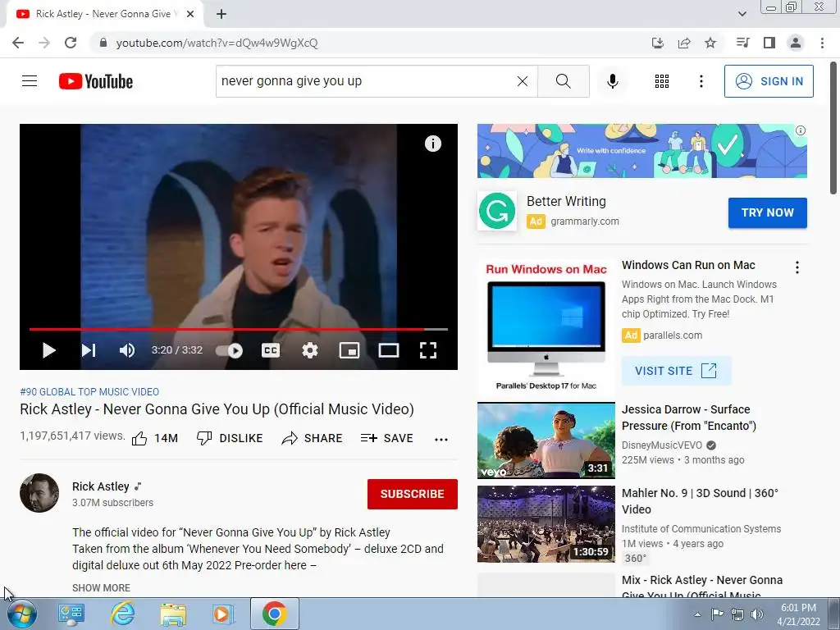Viewport: 840px width, 630px height.
Task: Open Jessica Darrow Surface Pressure thumbnail
Action: click(x=546, y=441)
